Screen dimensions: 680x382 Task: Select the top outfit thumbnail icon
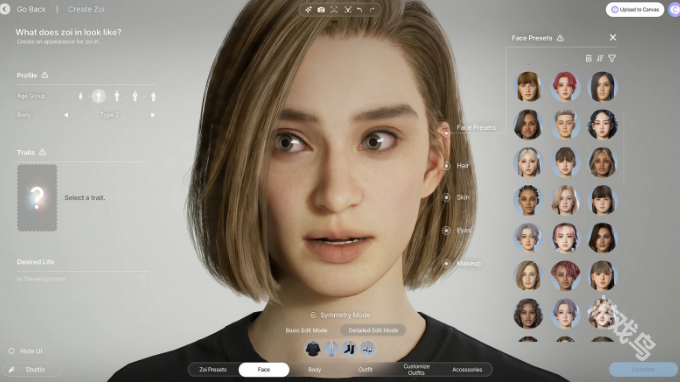coord(313,349)
